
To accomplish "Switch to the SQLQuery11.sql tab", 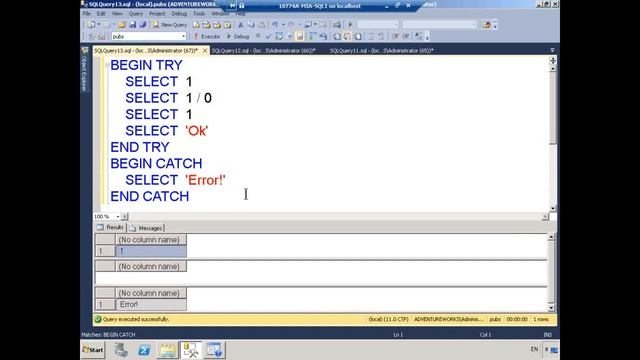I will [382, 51].
